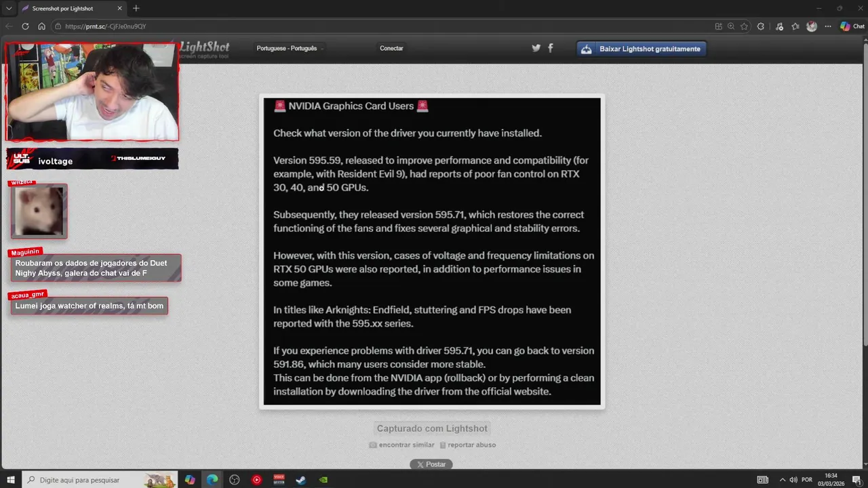Click taskbar search box Digite aqui para pesquisar
Image resolution: width=868 pixels, height=488 pixels.
(100, 480)
